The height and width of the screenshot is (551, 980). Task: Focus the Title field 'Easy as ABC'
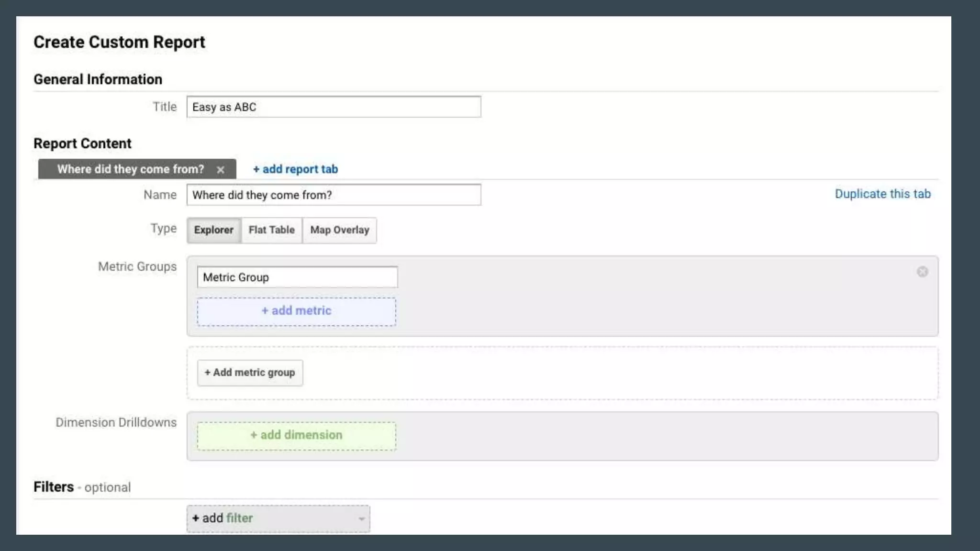pyautogui.click(x=334, y=107)
